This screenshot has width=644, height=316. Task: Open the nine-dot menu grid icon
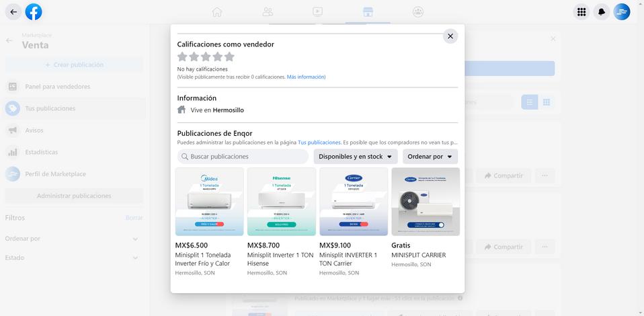pos(581,12)
